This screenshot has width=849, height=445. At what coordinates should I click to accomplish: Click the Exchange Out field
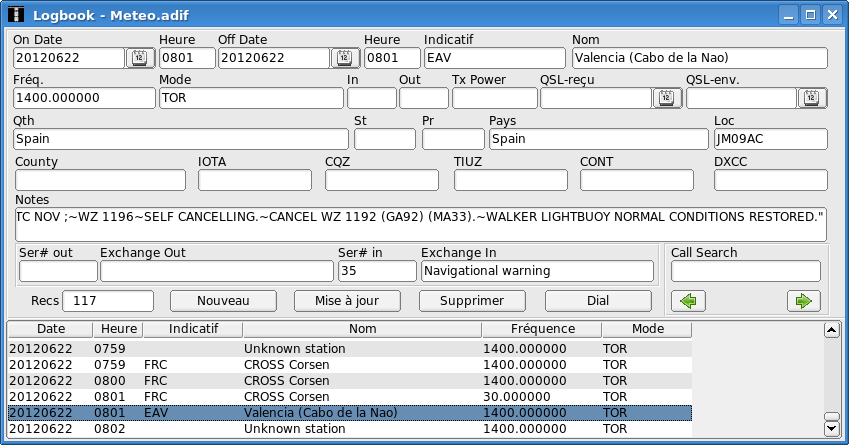(x=217, y=271)
